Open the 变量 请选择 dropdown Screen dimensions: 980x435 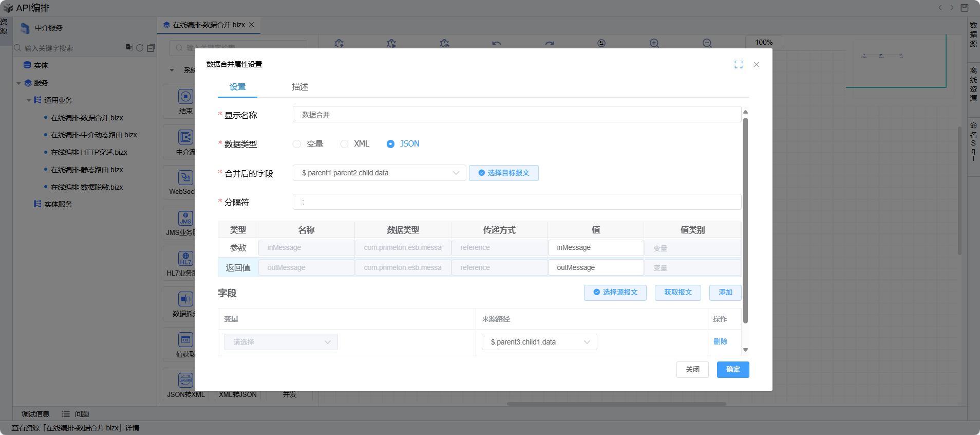click(x=280, y=342)
